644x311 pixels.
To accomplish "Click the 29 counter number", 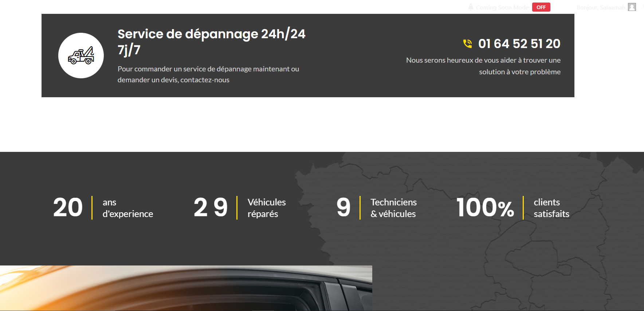I will coord(211,208).
